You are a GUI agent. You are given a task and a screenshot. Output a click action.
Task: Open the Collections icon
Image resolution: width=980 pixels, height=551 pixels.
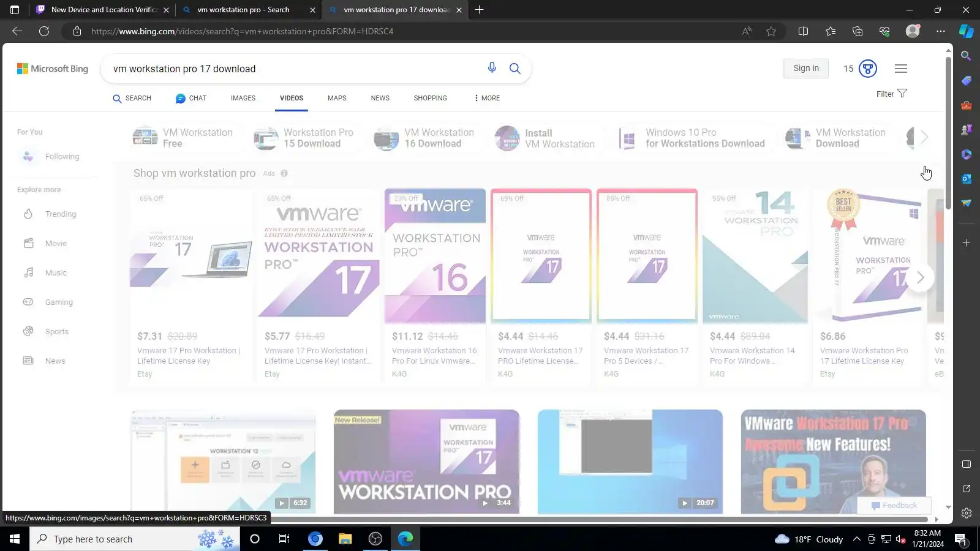click(858, 31)
